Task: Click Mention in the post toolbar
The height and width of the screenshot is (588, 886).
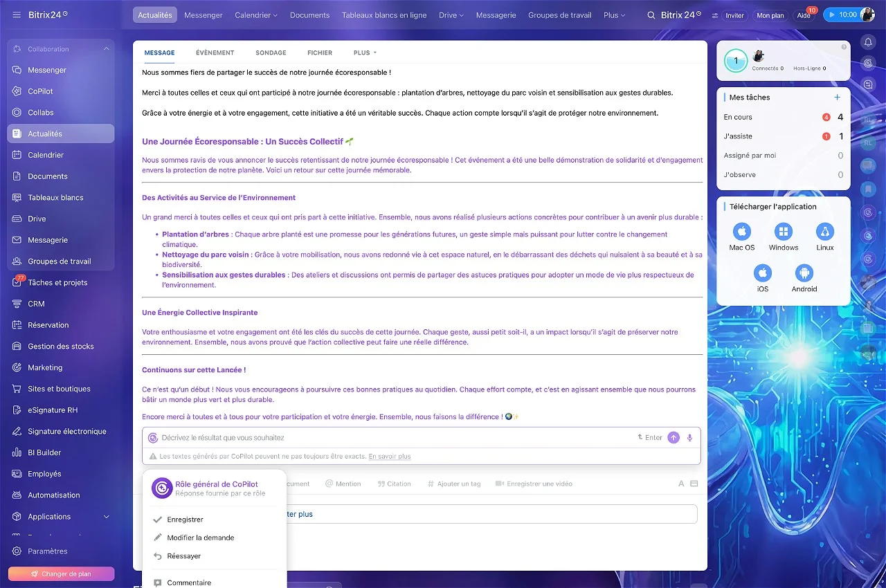Action: click(x=343, y=484)
